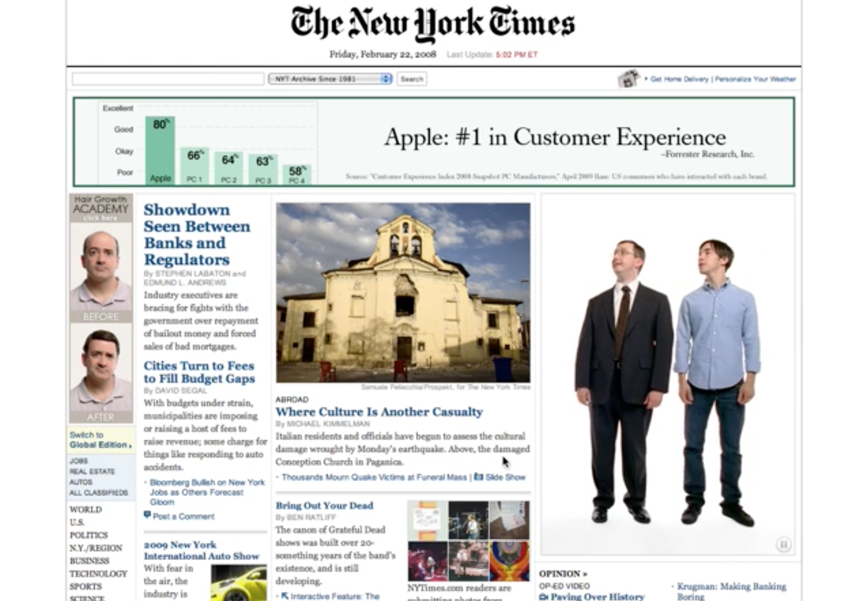
Task: Click the home delivery newspaper icon
Action: 628,79
